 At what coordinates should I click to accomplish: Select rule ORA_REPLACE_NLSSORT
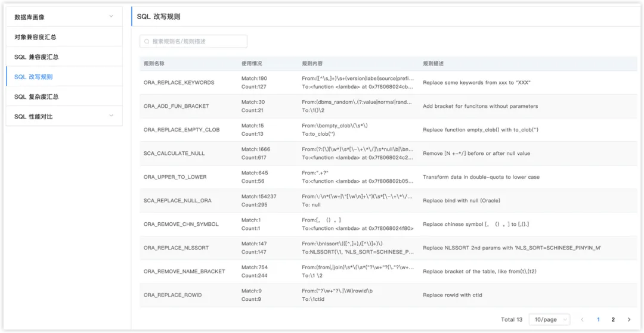coord(176,248)
